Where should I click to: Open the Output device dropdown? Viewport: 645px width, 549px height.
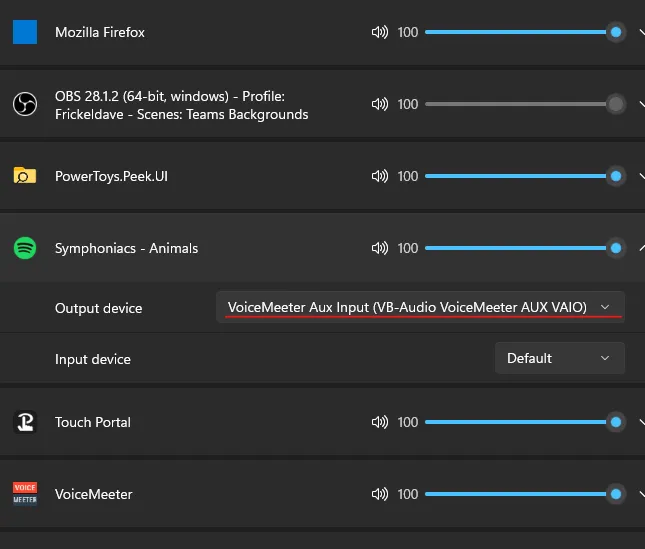(x=420, y=307)
